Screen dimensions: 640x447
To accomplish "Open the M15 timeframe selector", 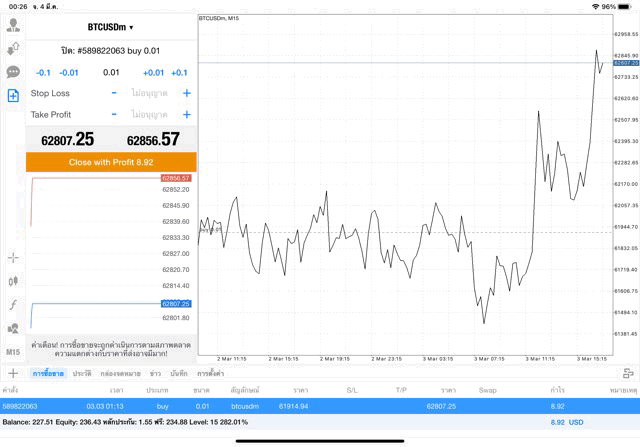I will coord(13,352).
